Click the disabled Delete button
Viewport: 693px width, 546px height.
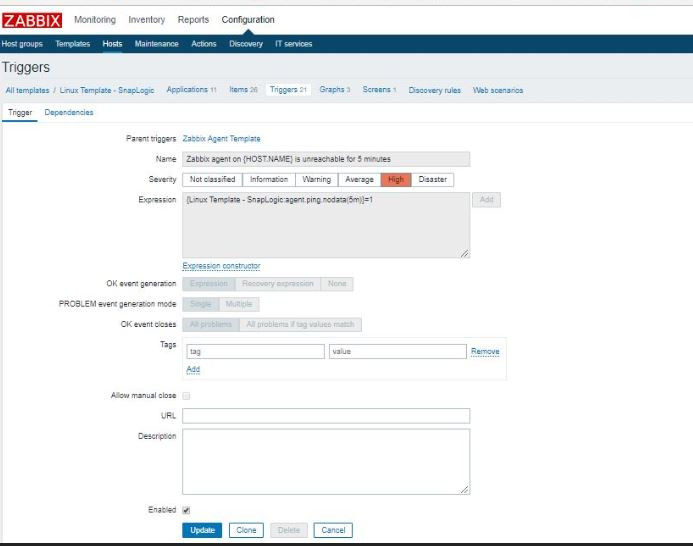click(289, 530)
